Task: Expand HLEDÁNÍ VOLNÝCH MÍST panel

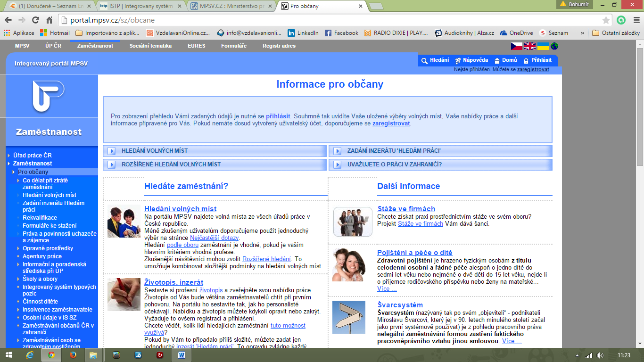Action: click(215, 151)
